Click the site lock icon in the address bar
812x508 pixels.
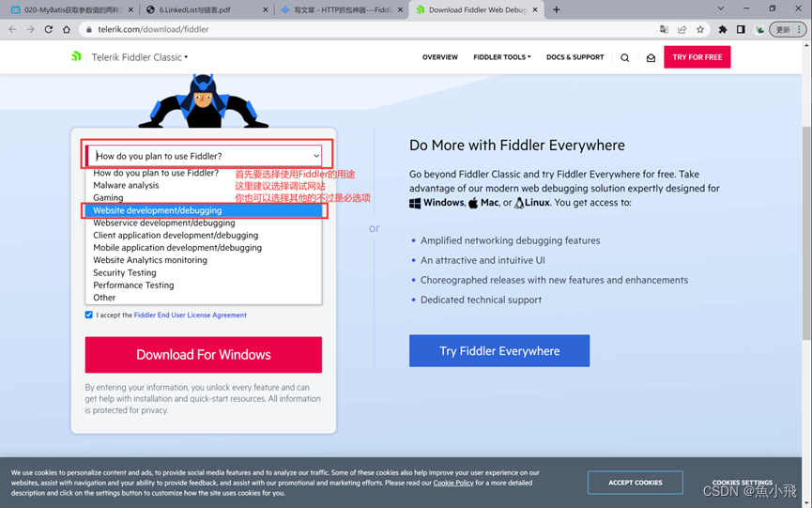pyautogui.click(x=88, y=29)
